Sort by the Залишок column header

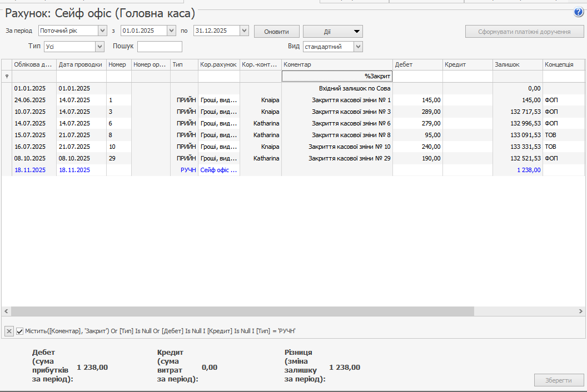tap(517, 65)
